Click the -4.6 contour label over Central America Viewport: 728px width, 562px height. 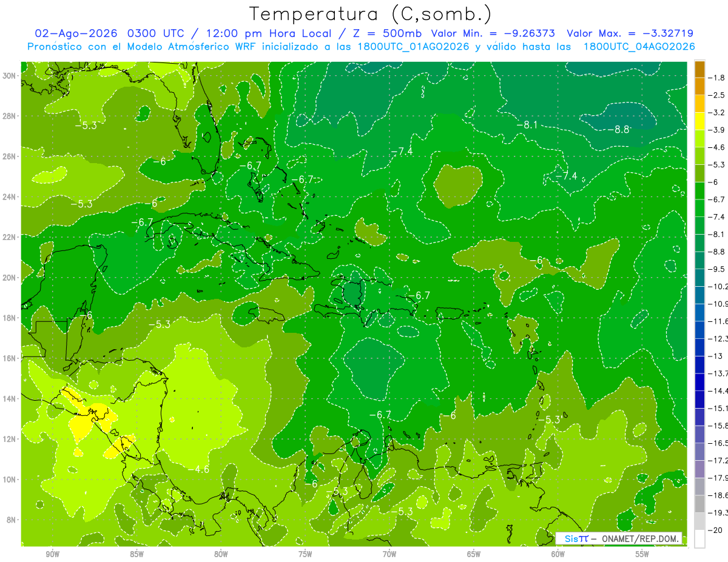[198, 469]
